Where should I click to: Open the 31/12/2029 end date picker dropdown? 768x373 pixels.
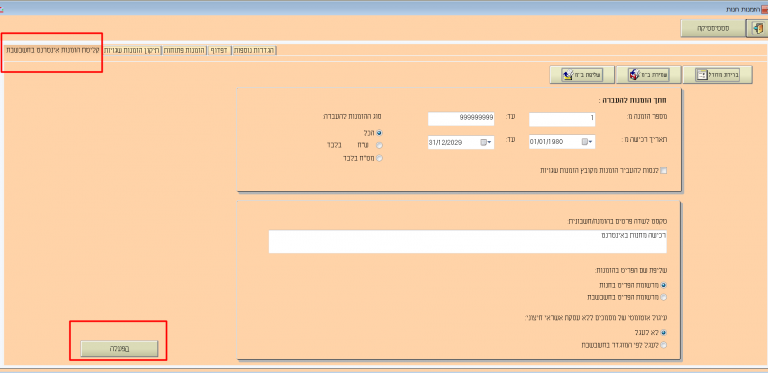487,142
